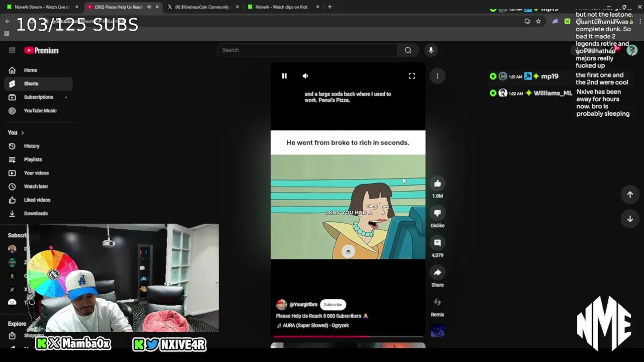
Task: Select Shorts in the sidebar
Action: [x=38, y=83]
